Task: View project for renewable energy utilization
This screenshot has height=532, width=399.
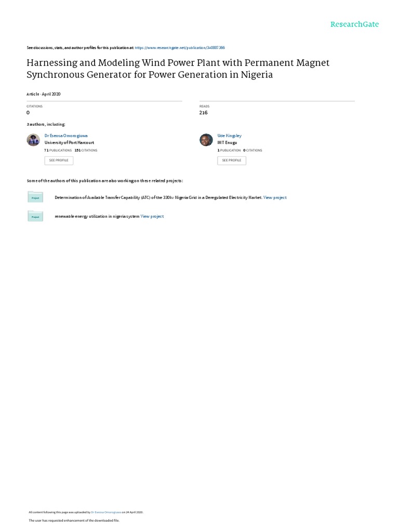Action: click(152, 216)
